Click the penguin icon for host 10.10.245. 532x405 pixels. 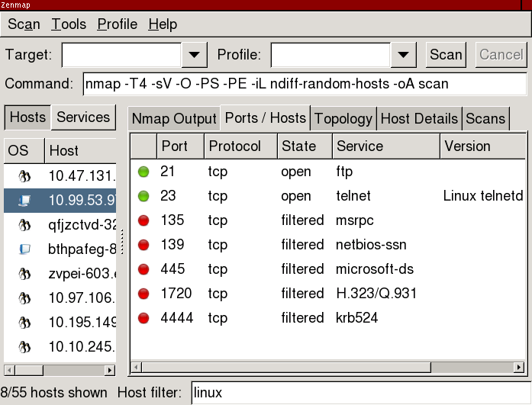point(24,347)
